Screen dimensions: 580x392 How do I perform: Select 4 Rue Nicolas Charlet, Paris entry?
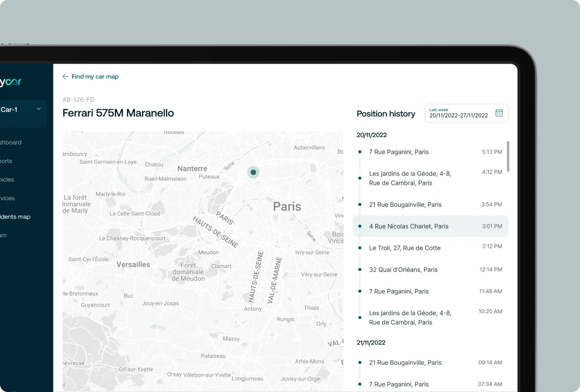pyautogui.click(x=430, y=226)
